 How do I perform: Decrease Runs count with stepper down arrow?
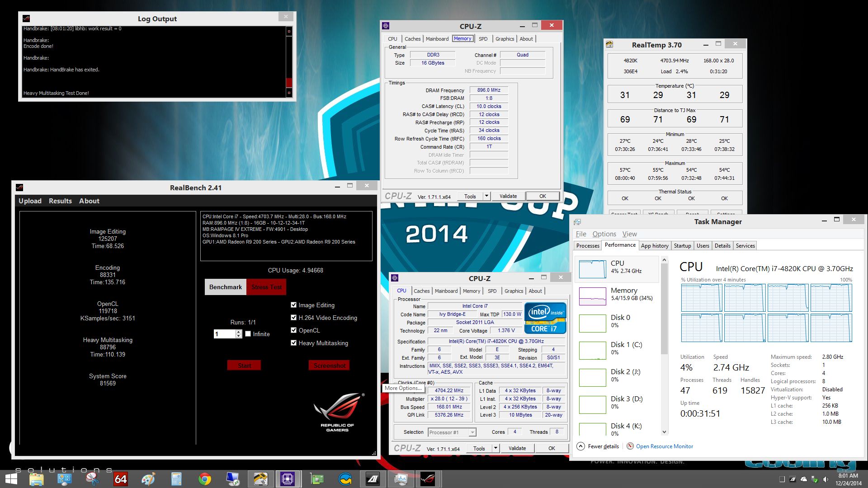[239, 336]
